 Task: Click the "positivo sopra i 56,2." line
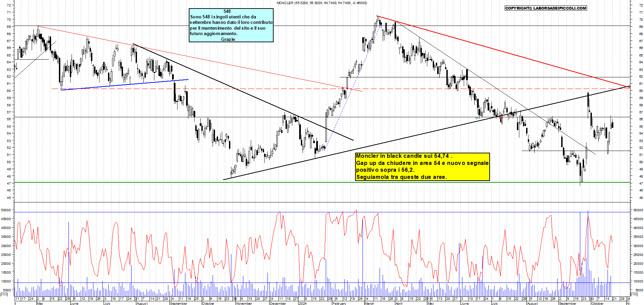pyautogui.click(x=385, y=170)
